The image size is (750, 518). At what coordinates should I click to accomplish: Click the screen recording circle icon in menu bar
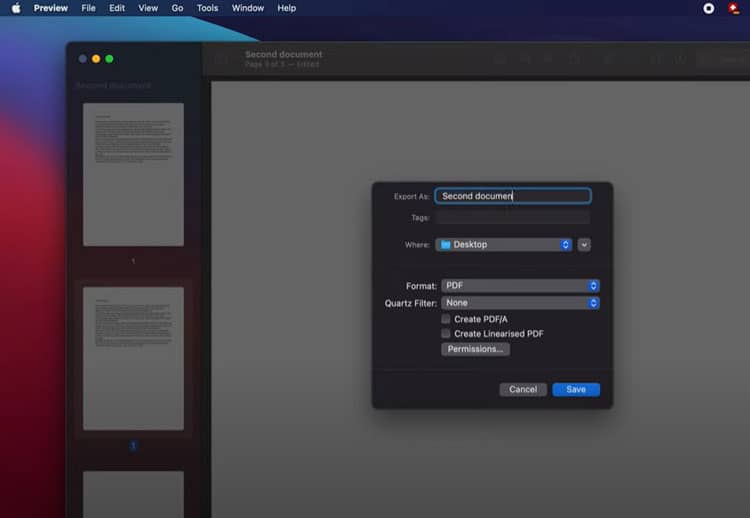point(709,8)
